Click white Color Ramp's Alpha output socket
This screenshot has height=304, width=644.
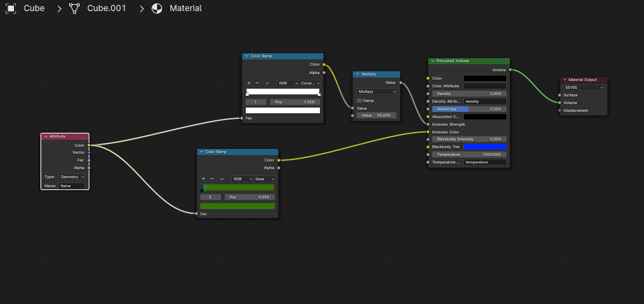click(323, 72)
